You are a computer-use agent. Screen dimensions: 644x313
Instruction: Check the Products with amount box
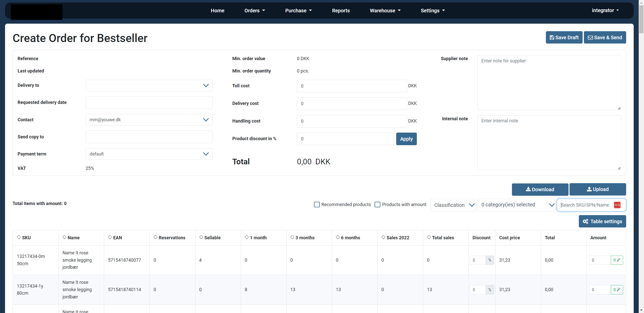[377, 205]
